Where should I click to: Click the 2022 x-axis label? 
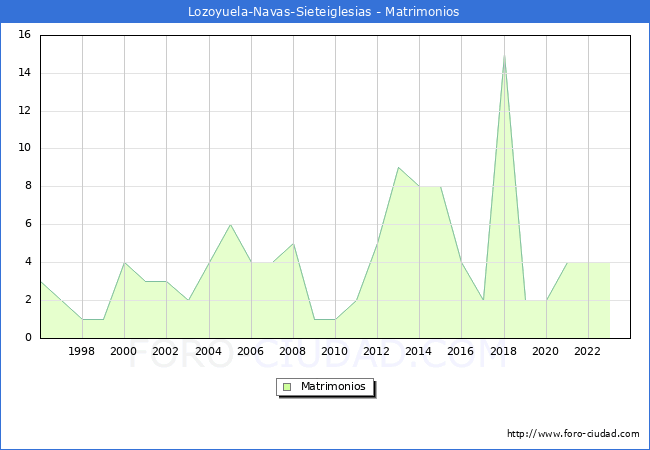click(587, 351)
